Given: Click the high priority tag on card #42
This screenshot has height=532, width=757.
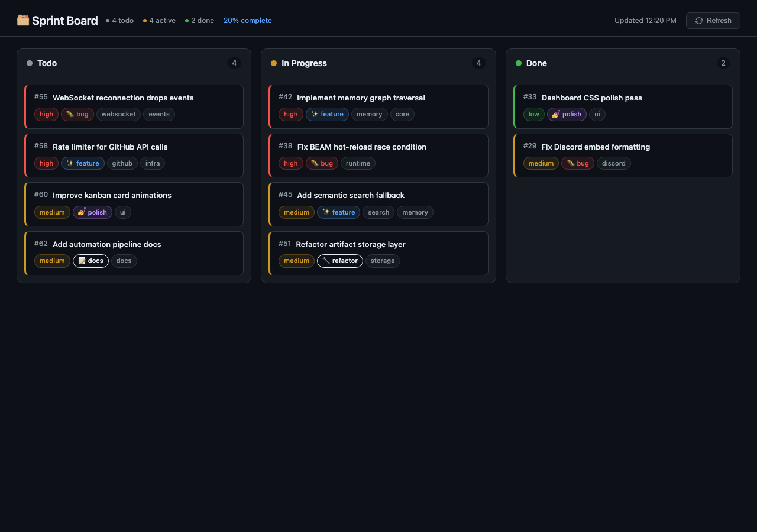Looking at the screenshot, I should tap(291, 115).
